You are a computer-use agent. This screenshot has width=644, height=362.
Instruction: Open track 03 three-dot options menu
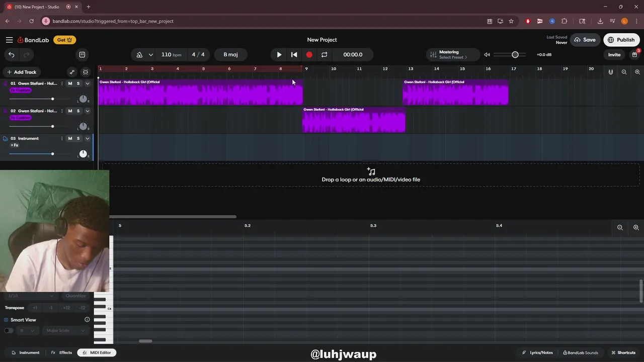62,138
